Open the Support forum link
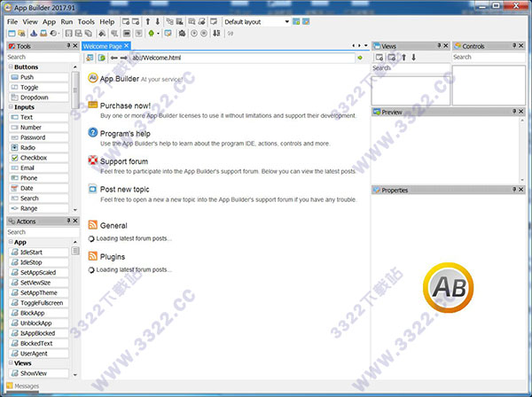 (x=124, y=161)
